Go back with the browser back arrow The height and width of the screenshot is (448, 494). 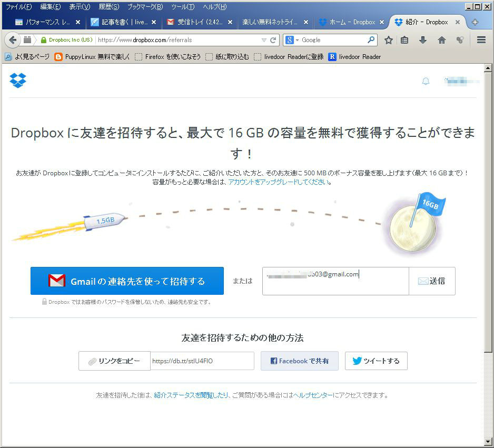click(13, 40)
